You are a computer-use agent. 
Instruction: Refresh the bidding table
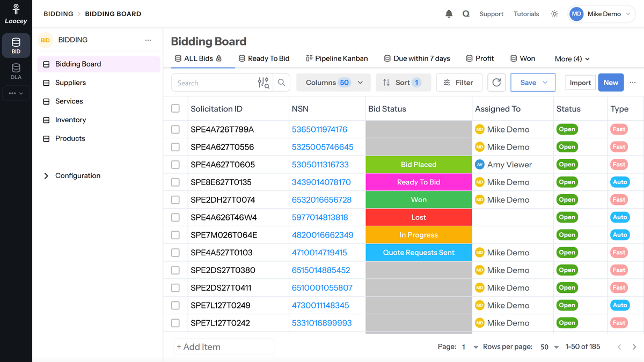click(496, 83)
